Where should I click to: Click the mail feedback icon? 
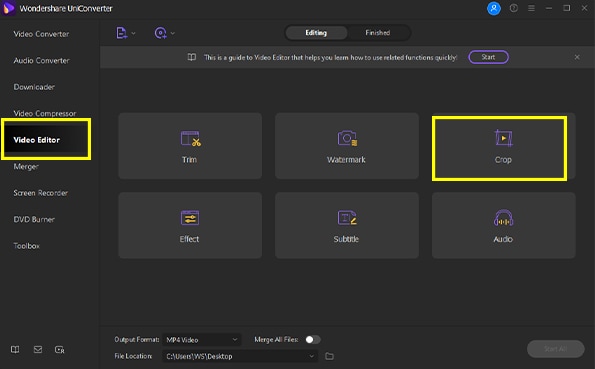[38, 349]
